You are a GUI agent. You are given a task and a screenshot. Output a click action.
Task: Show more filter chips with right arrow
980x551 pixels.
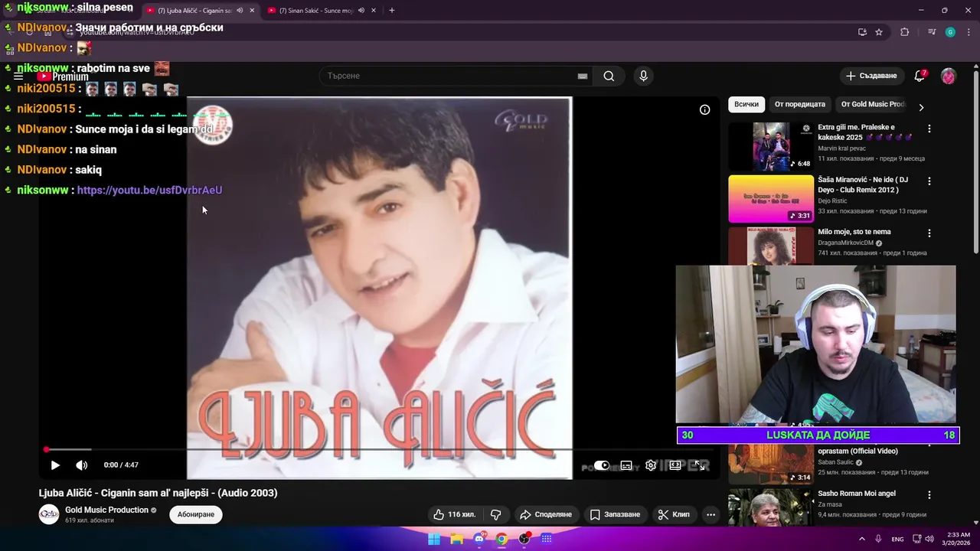click(921, 108)
